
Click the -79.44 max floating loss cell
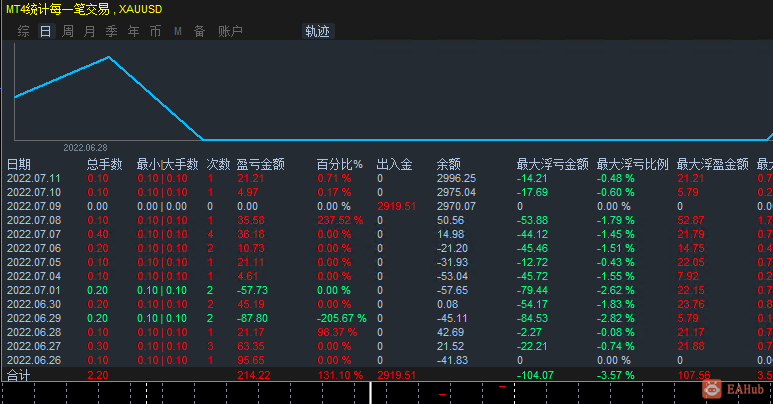click(x=532, y=290)
